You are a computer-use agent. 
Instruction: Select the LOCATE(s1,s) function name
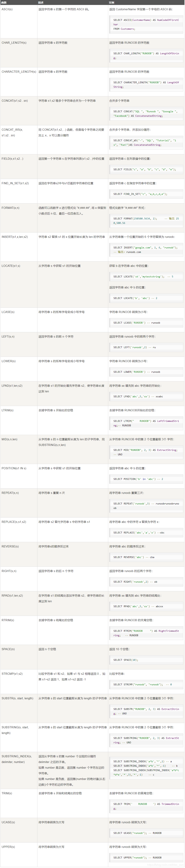click(x=11, y=266)
